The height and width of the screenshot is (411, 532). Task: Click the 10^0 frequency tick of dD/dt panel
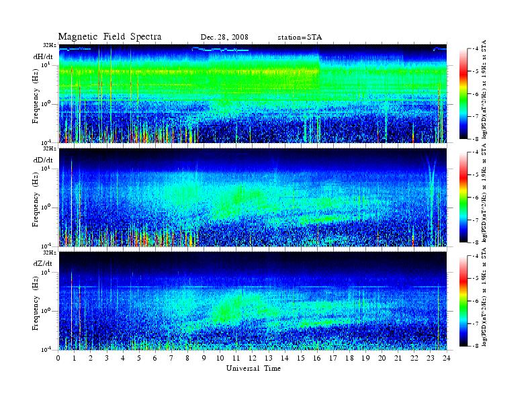click(46, 207)
